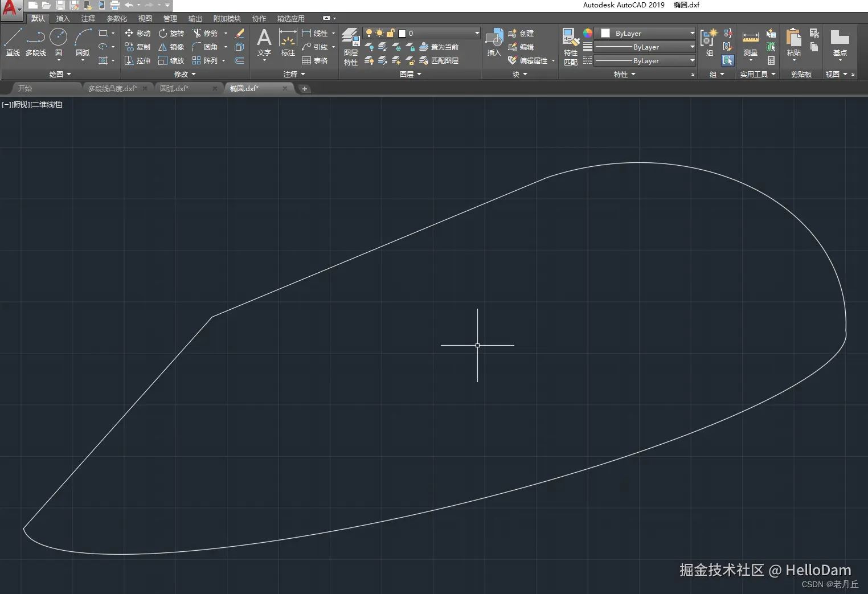Click Turn Off layer icon in Layers panel
This screenshot has height=594, width=868.
[x=369, y=47]
